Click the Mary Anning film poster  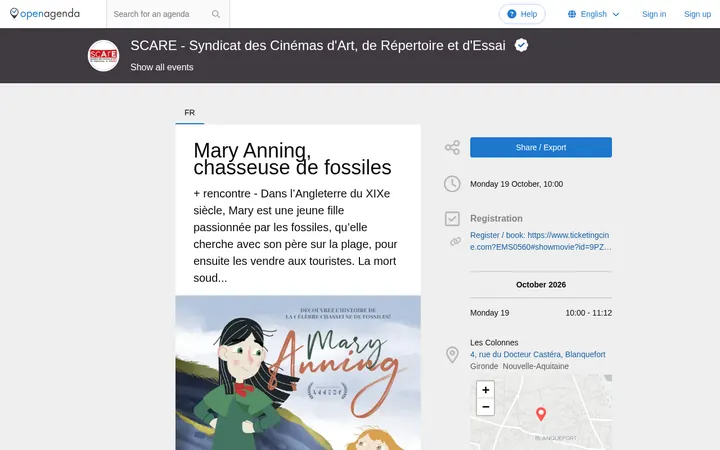tap(298, 373)
